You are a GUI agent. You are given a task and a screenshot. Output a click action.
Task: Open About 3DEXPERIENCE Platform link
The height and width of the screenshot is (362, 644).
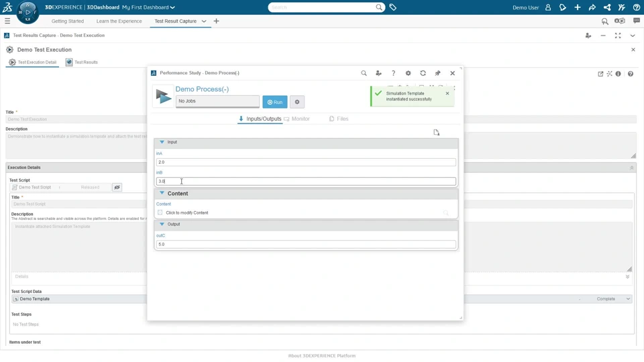click(x=322, y=356)
